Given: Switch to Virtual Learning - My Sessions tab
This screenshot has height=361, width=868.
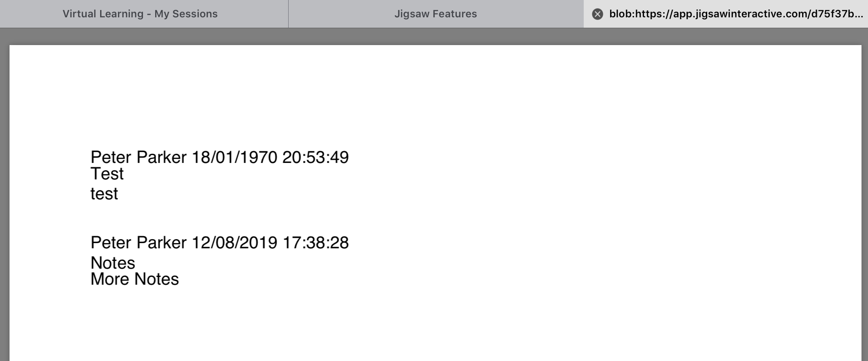Looking at the screenshot, I should click(140, 14).
